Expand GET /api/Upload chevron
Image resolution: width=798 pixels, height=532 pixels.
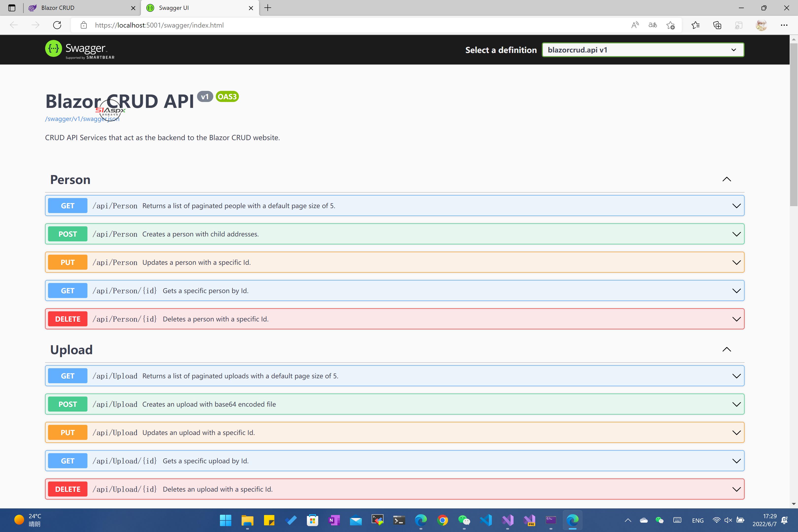(736, 376)
